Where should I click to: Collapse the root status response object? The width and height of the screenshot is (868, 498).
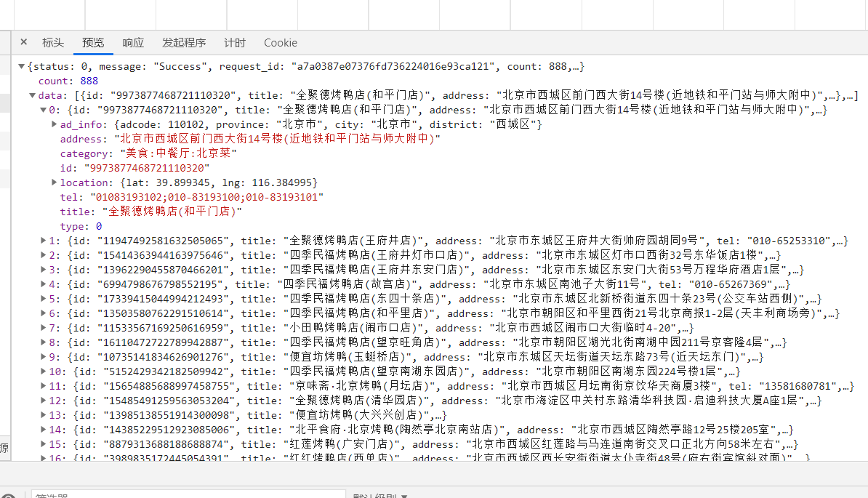22,67
